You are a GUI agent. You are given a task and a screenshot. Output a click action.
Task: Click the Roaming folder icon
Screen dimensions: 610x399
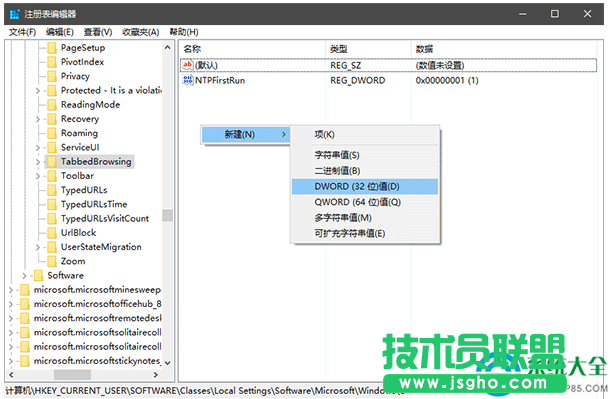pos(52,133)
